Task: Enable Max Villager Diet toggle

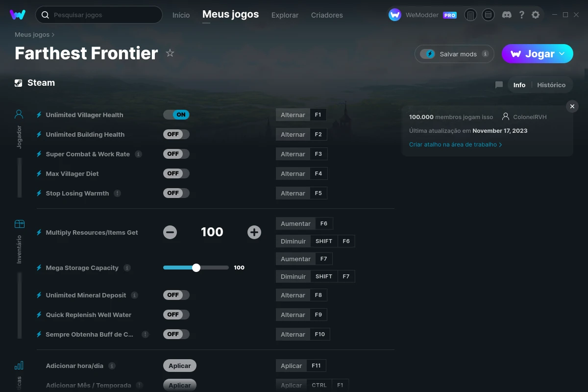Action: (x=176, y=173)
